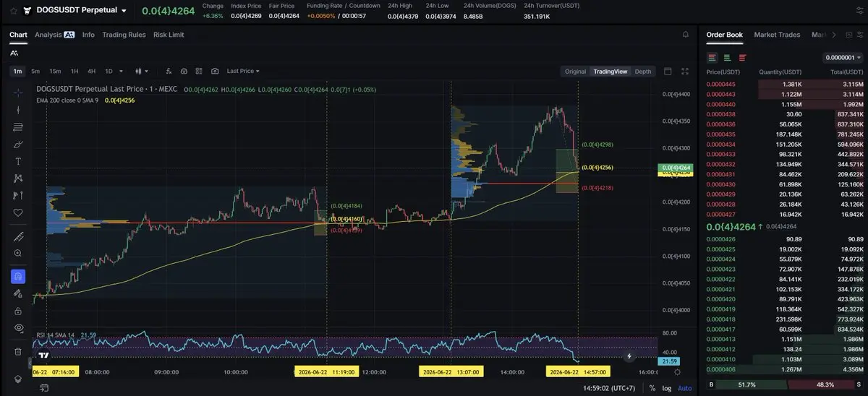Click the chart window layout icon
This screenshot has height=396, width=868.
(x=668, y=72)
